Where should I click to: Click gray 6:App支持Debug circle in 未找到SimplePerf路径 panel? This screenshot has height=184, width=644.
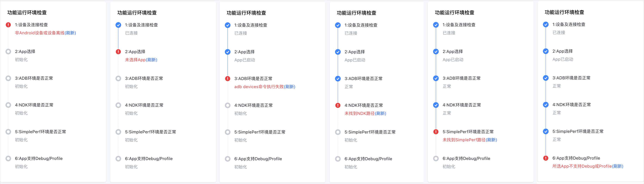[436, 158]
